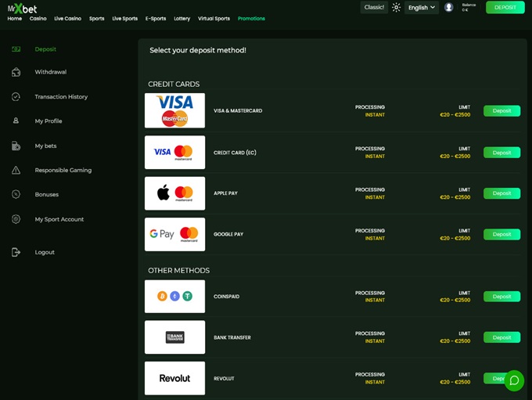Click the My Profile person icon

tap(16, 121)
